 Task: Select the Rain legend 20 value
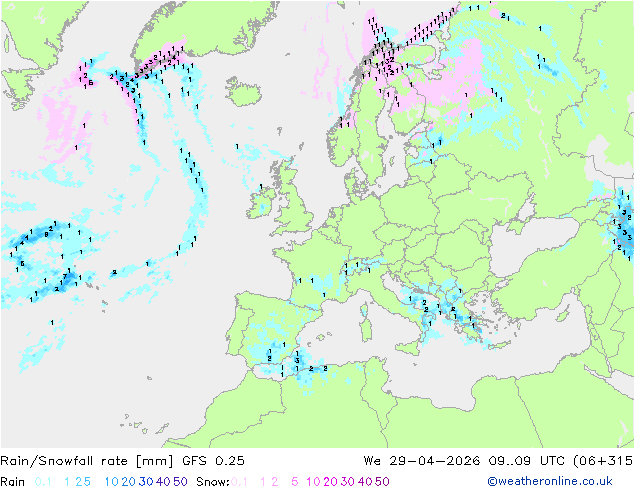[x=129, y=482]
